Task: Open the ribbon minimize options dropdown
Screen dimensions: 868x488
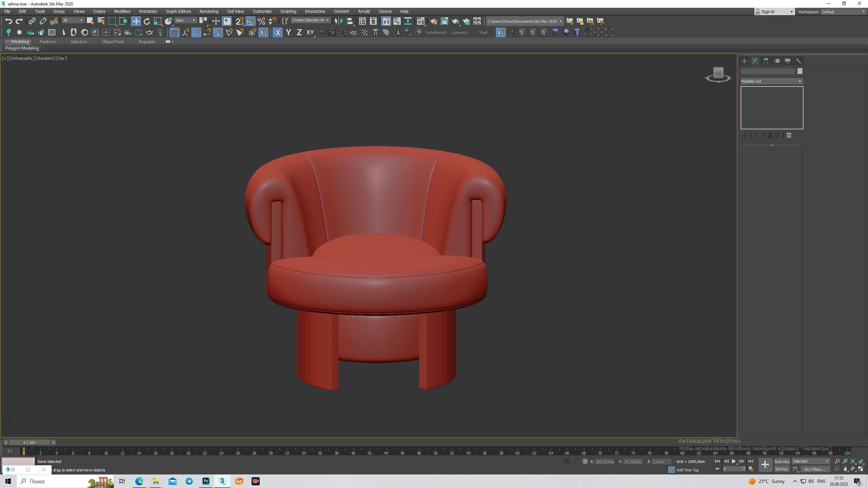Action: pos(173,42)
